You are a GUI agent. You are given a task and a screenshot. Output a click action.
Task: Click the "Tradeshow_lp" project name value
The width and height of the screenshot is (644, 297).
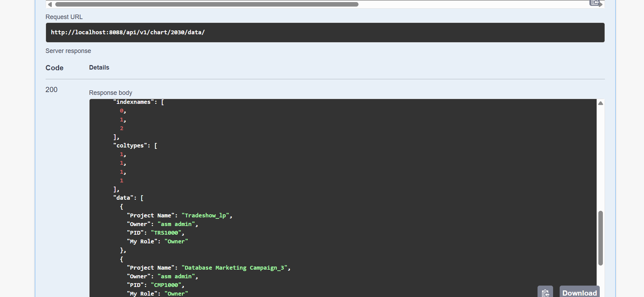[x=205, y=216]
